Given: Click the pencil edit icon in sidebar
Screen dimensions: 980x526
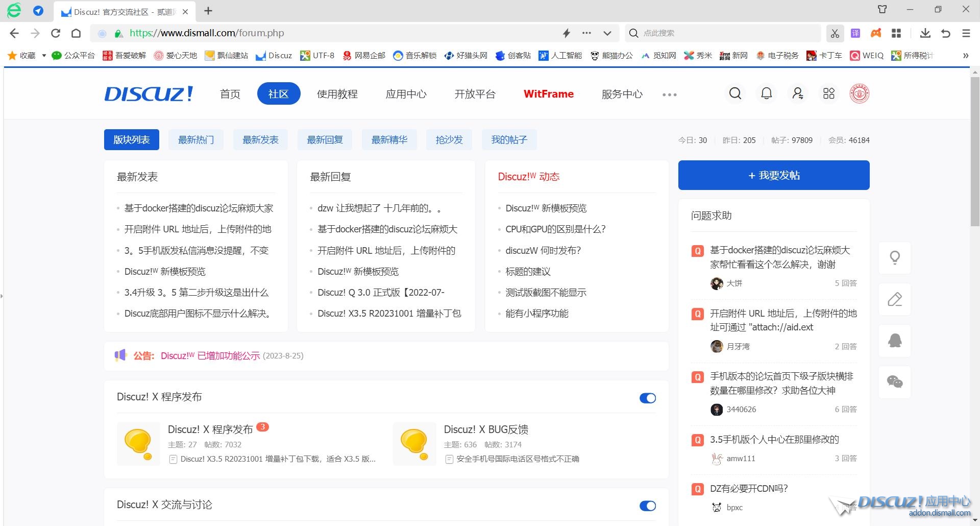Looking at the screenshot, I should pos(895,299).
